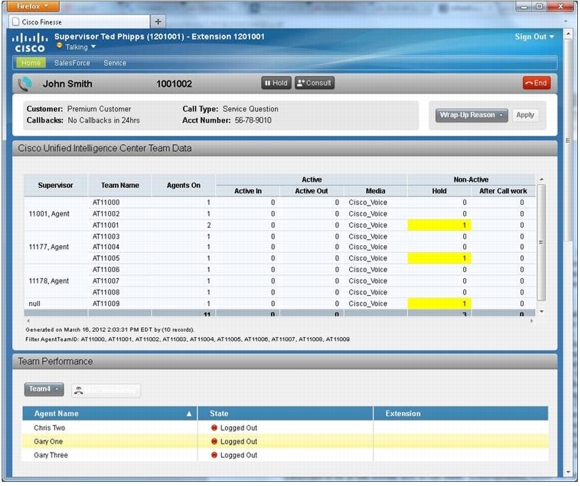Click the yellow Hold cell in AT11005 row

point(439,258)
